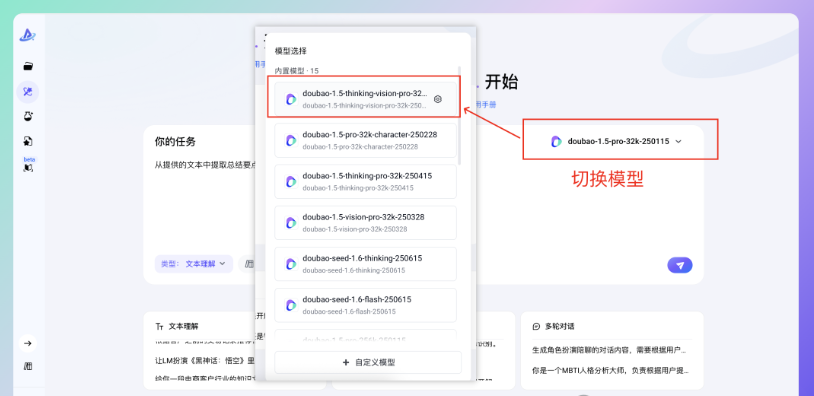
Task: Click the chat bubble icon beside 多轮对话
Action: tap(536, 326)
